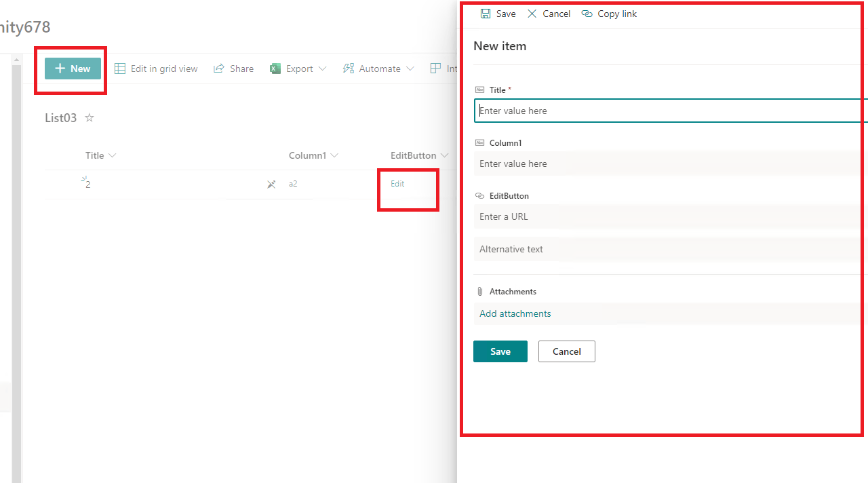Select the a2 cell value
Image resolution: width=868 pixels, height=483 pixels.
(x=293, y=184)
